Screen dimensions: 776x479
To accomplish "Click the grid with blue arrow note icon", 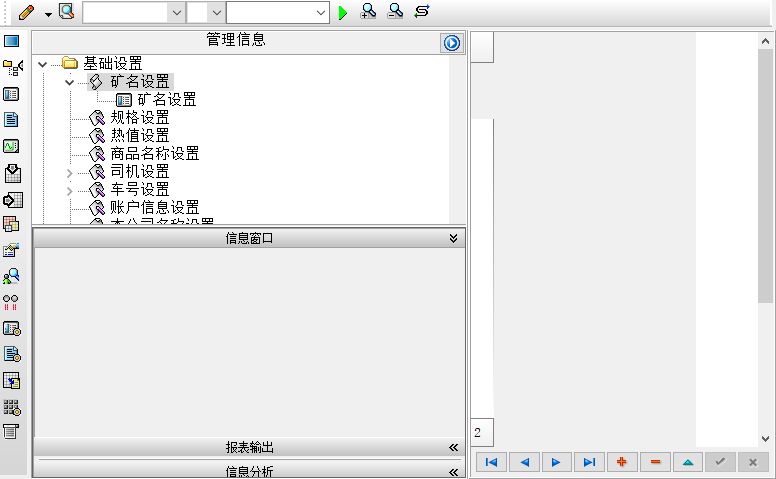I will point(11,381).
